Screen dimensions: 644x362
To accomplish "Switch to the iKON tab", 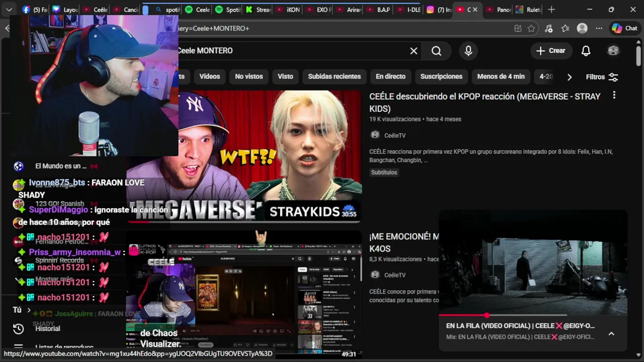I will [x=288, y=10].
